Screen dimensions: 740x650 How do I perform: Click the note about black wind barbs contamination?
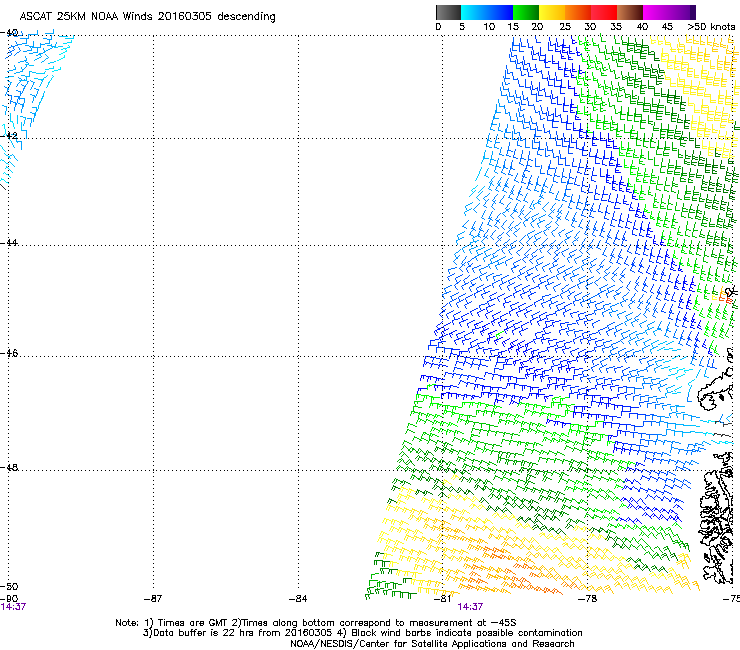point(460,633)
